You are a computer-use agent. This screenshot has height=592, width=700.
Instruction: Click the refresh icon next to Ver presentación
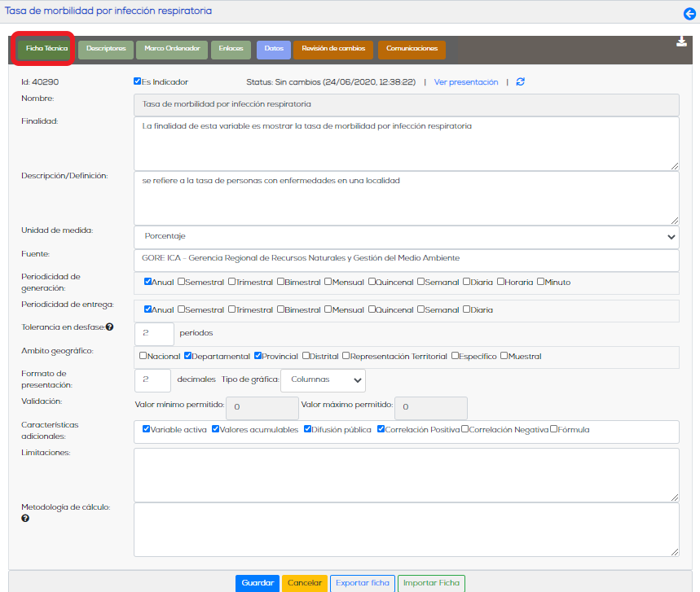[520, 81]
